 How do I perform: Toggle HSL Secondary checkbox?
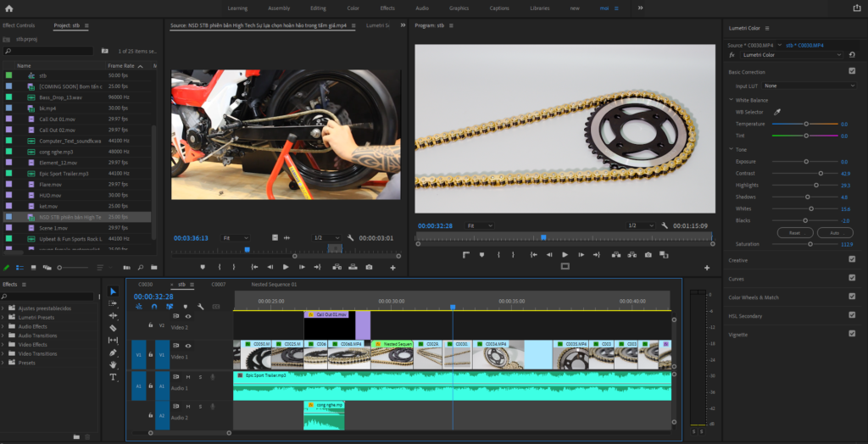click(852, 315)
